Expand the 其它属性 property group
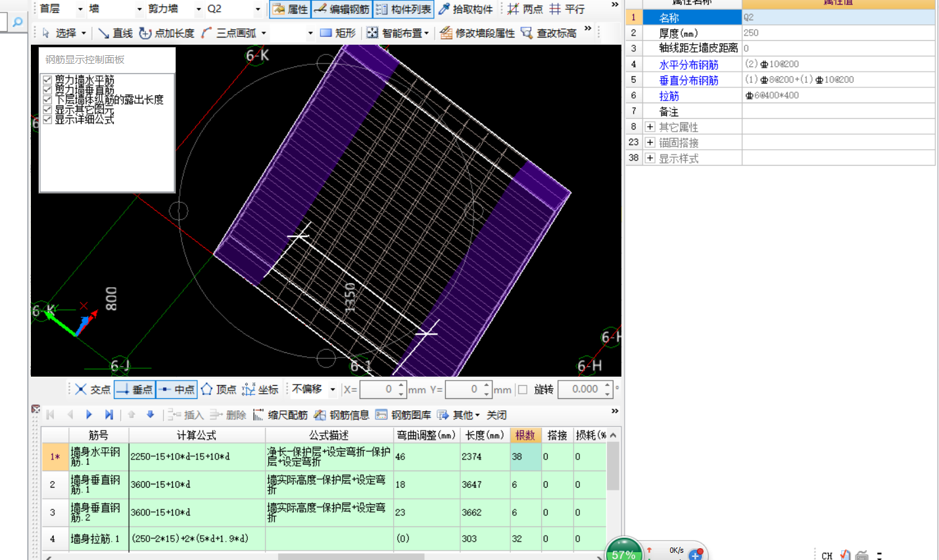This screenshot has height=560, width=939. pyautogui.click(x=650, y=127)
